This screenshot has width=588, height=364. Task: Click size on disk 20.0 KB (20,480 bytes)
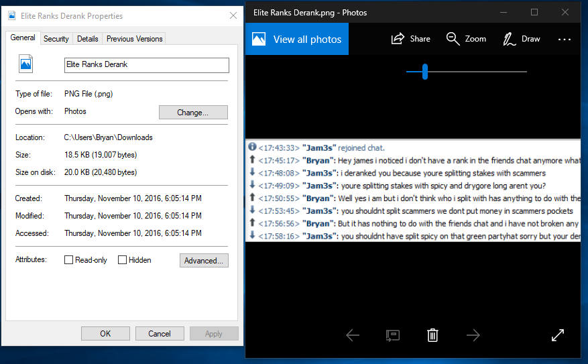pyautogui.click(x=101, y=172)
